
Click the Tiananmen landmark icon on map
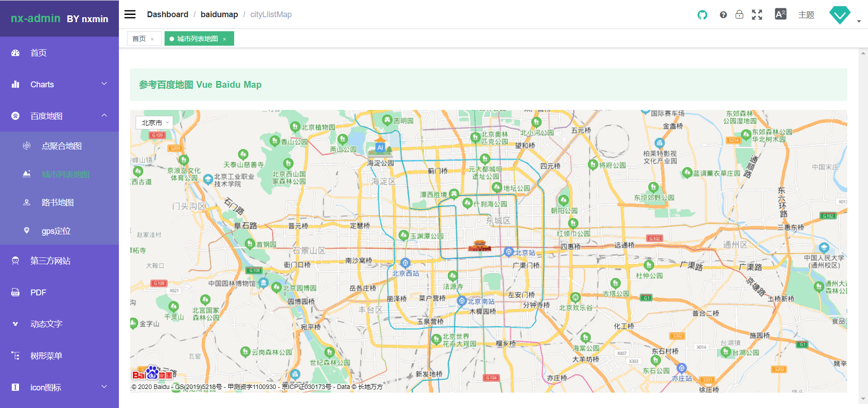pos(479,246)
